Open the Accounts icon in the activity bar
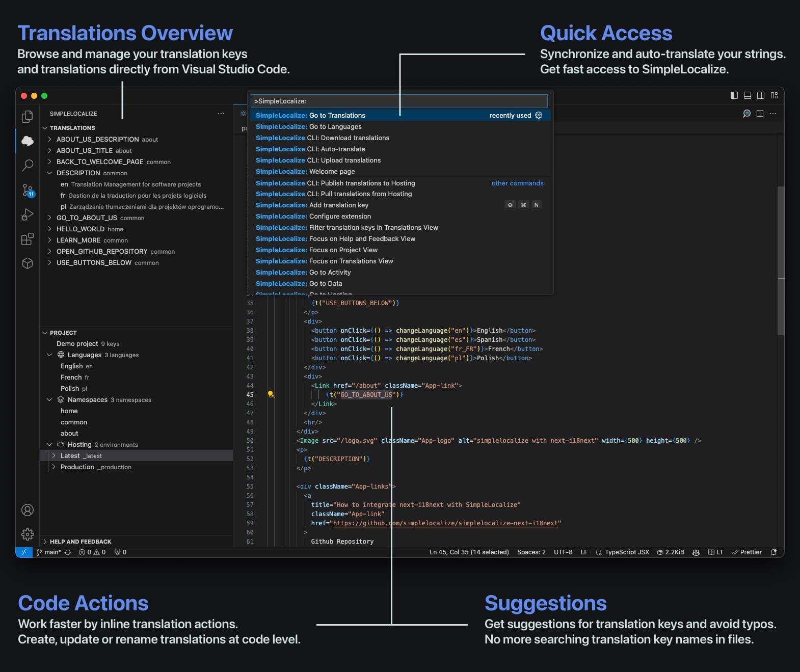 click(x=28, y=510)
